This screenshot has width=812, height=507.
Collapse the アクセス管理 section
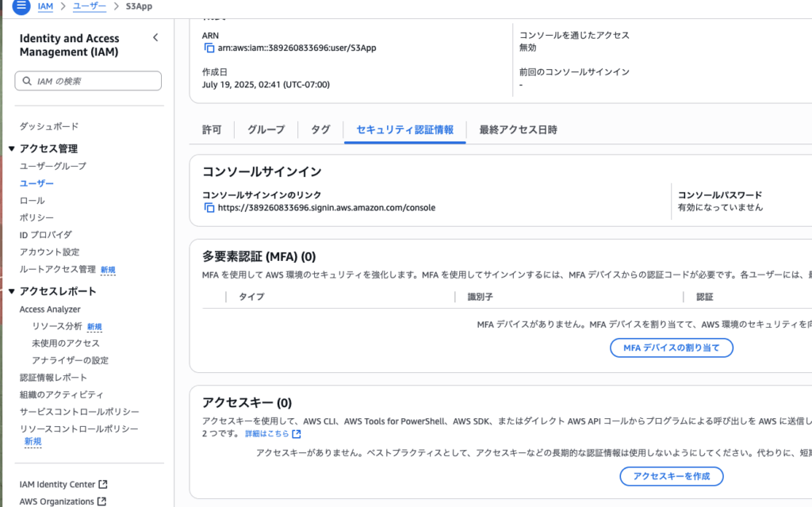(x=11, y=149)
